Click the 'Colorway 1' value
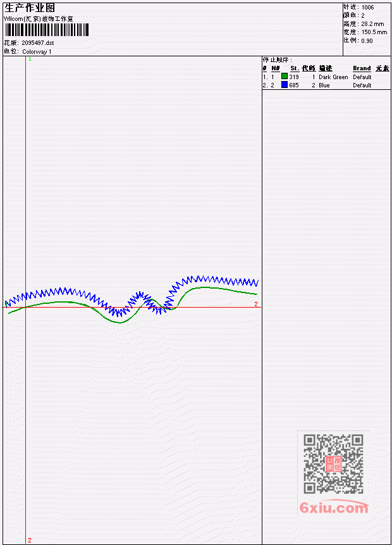 pyautogui.click(x=37, y=52)
